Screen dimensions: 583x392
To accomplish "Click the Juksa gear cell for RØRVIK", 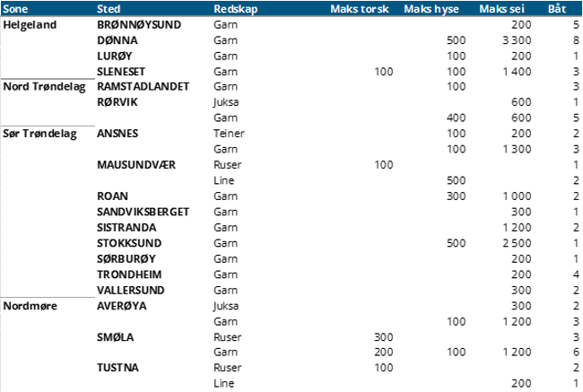I will tap(226, 102).
